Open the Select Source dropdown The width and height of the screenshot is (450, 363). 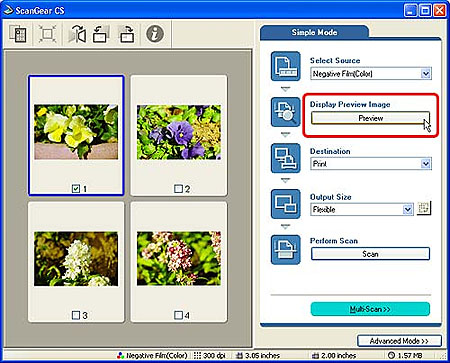click(371, 74)
